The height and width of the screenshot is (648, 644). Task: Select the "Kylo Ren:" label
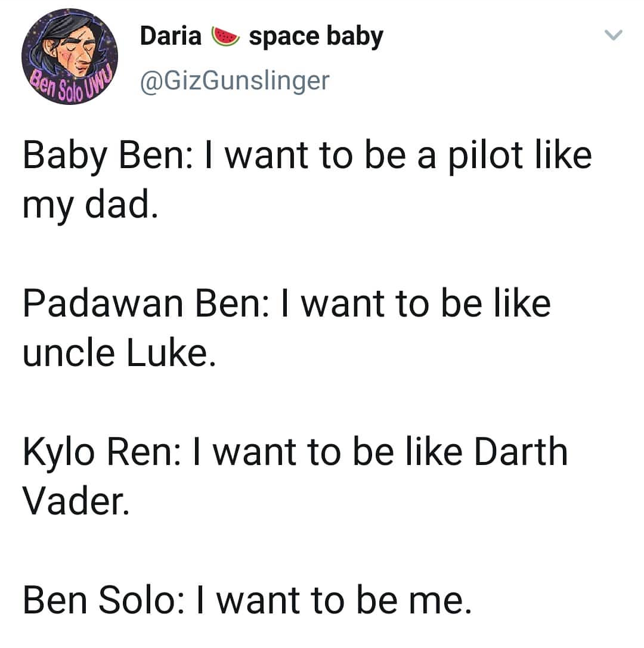click(x=102, y=453)
